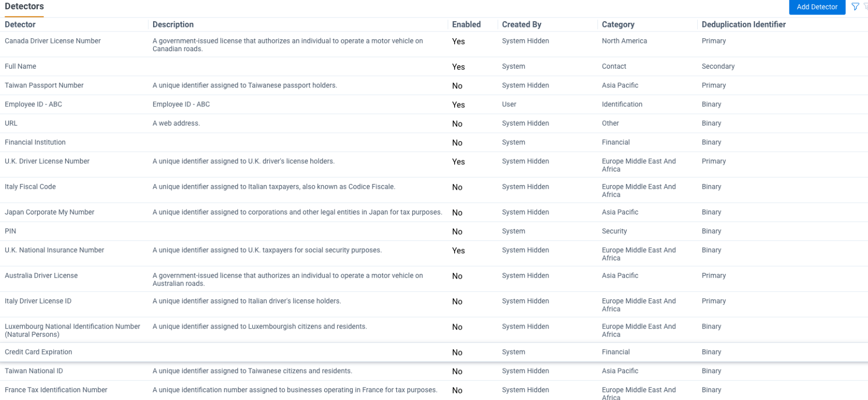This screenshot has width=868, height=400.
Task: Select the Full Name detector row
Action: pos(21,66)
